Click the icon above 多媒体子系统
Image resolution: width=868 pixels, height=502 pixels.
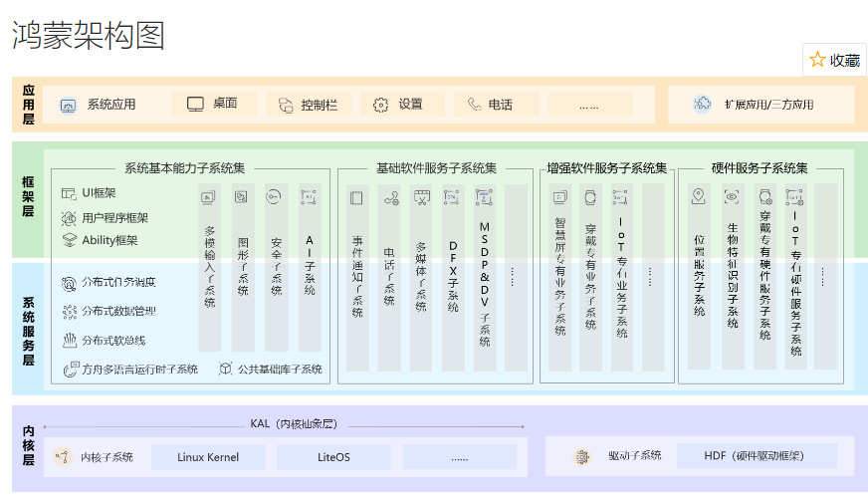point(422,198)
